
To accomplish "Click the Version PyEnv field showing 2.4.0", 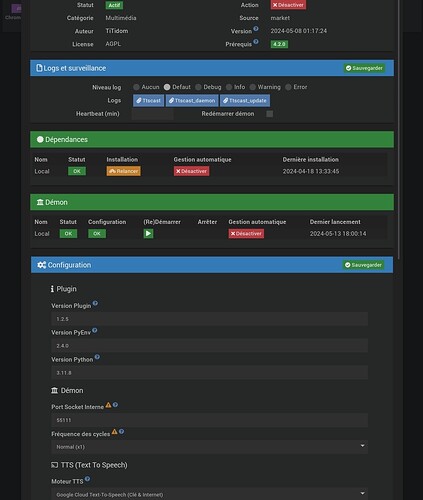I will coord(210,345).
